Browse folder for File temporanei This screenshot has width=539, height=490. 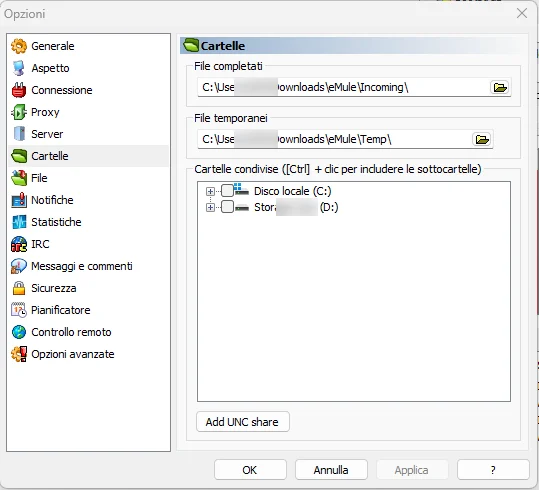tap(482, 139)
